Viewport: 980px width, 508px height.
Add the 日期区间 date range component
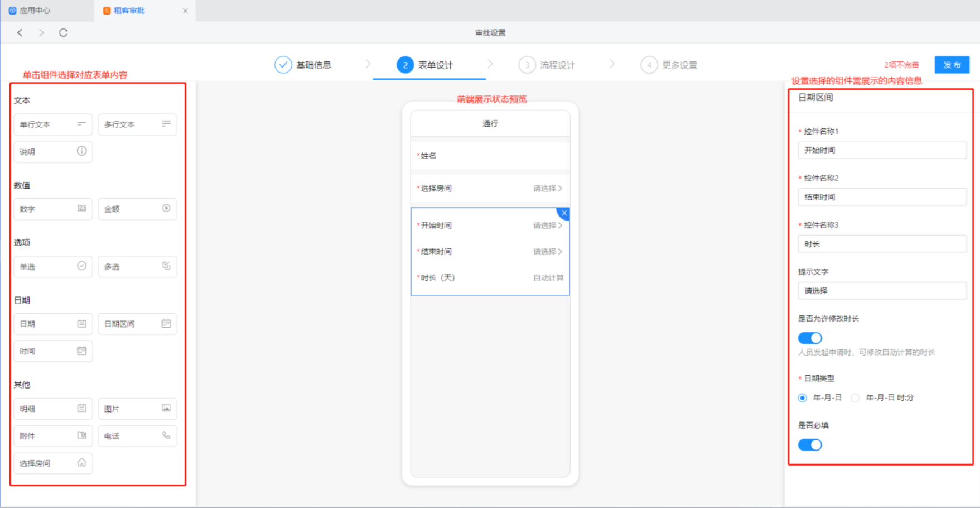pos(137,324)
